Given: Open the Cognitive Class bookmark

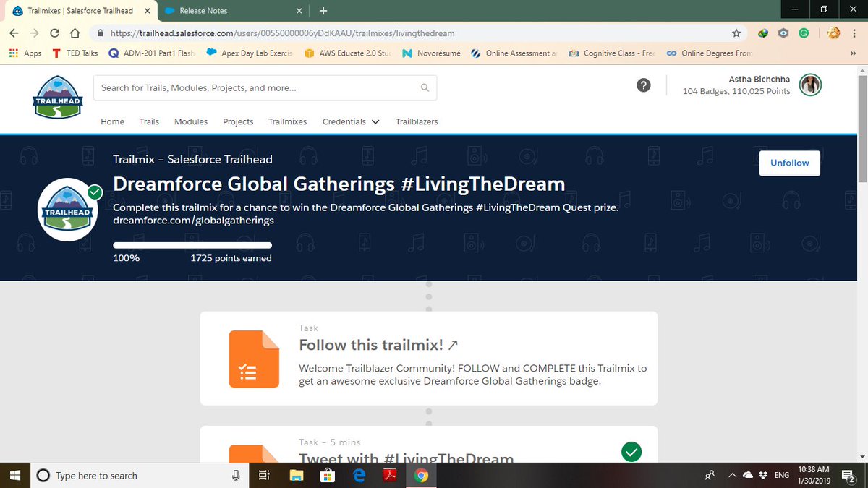Looking at the screenshot, I should click(612, 53).
